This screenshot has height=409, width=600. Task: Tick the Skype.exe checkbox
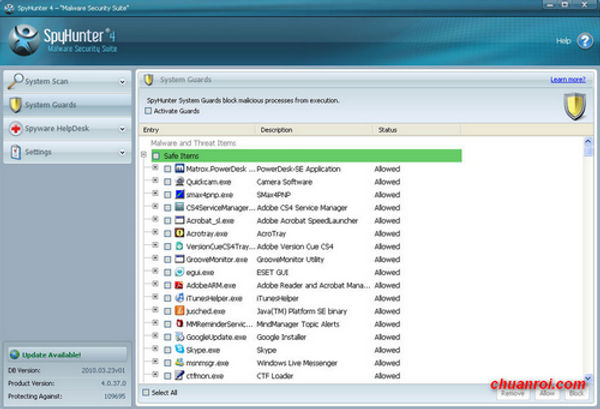pyautogui.click(x=168, y=350)
